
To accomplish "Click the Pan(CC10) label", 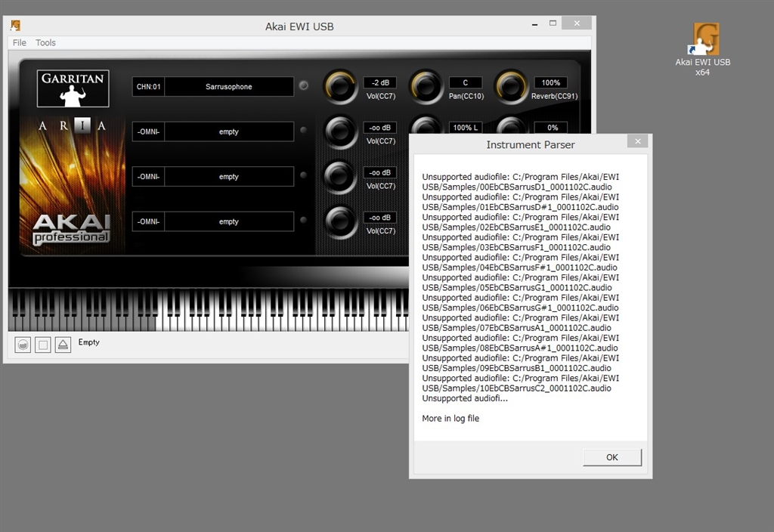I will (466, 96).
